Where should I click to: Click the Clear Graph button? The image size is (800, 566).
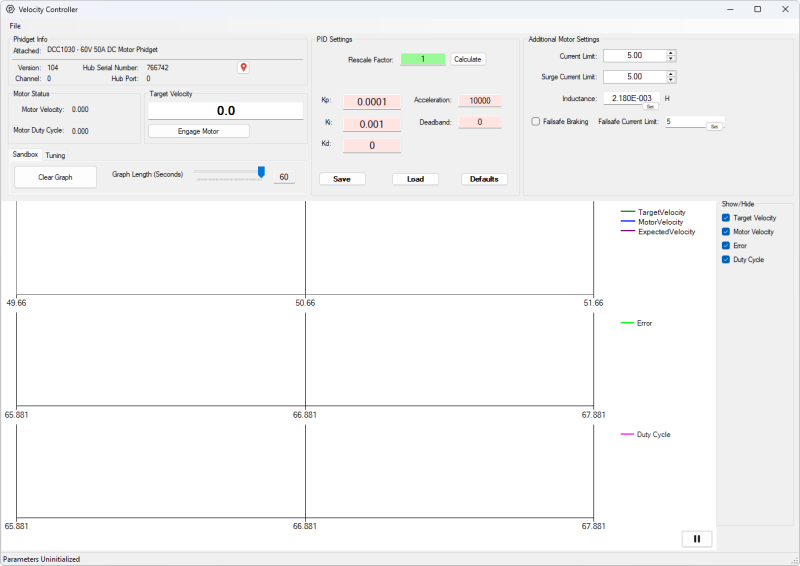point(55,177)
